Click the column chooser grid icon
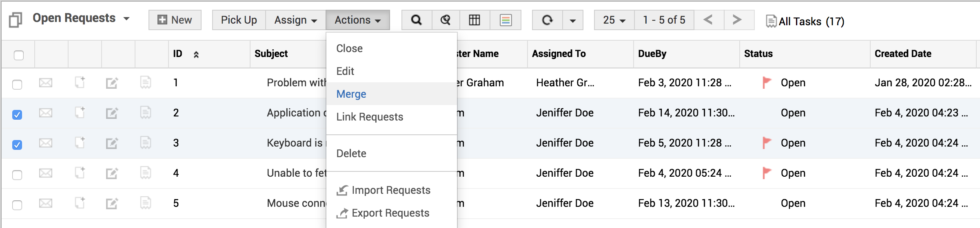 click(x=474, y=20)
